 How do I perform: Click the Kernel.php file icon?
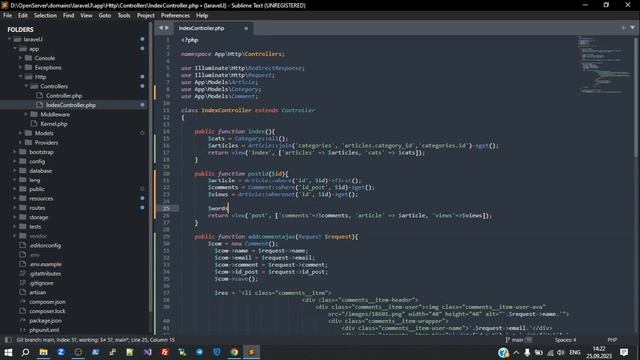(x=34, y=124)
